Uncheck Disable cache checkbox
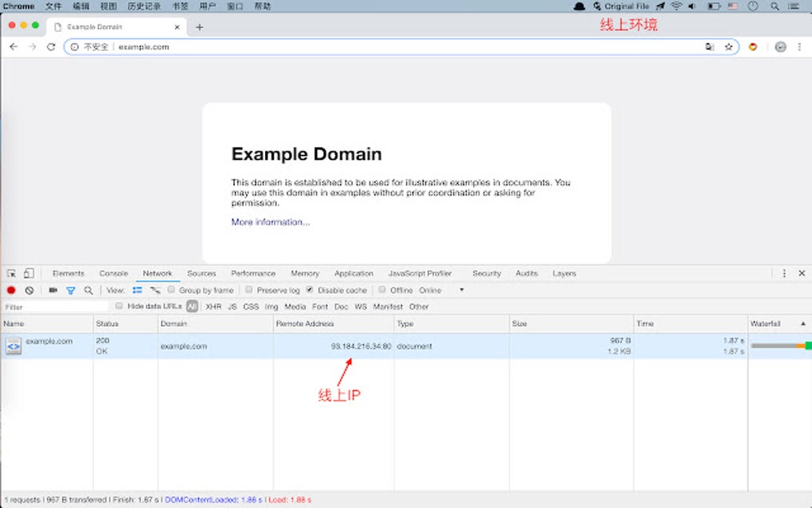This screenshot has height=508, width=812. pos(310,290)
